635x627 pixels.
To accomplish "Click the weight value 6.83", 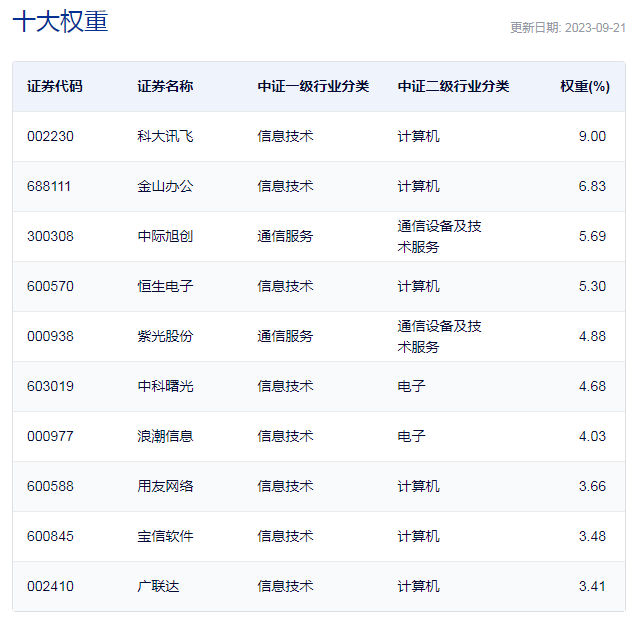I will [x=592, y=186].
